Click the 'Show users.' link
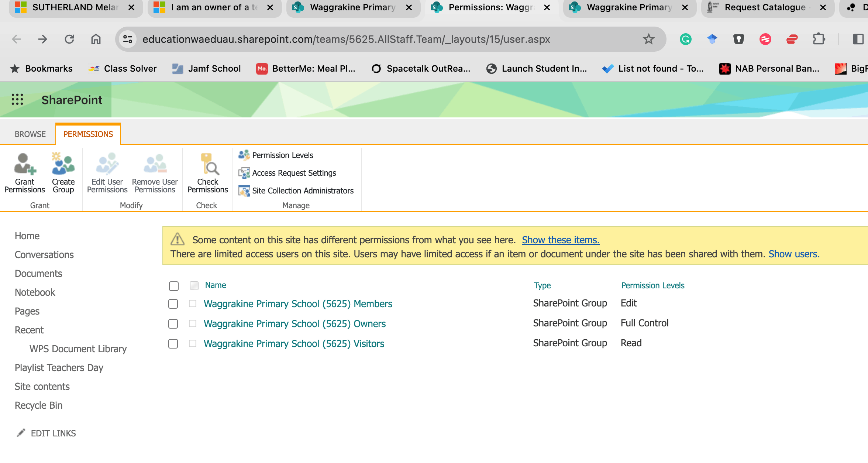Image resolution: width=868 pixels, height=463 pixels. point(794,254)
